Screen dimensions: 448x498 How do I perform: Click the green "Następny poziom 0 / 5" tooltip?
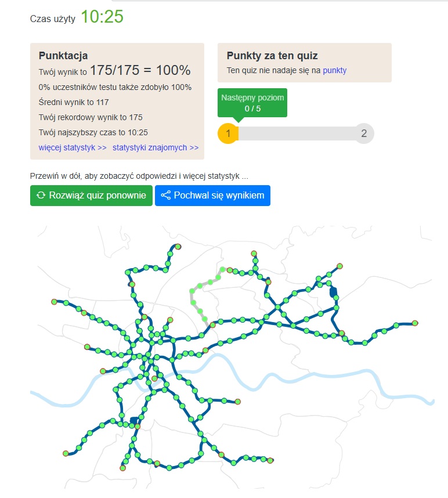[252, 103]
